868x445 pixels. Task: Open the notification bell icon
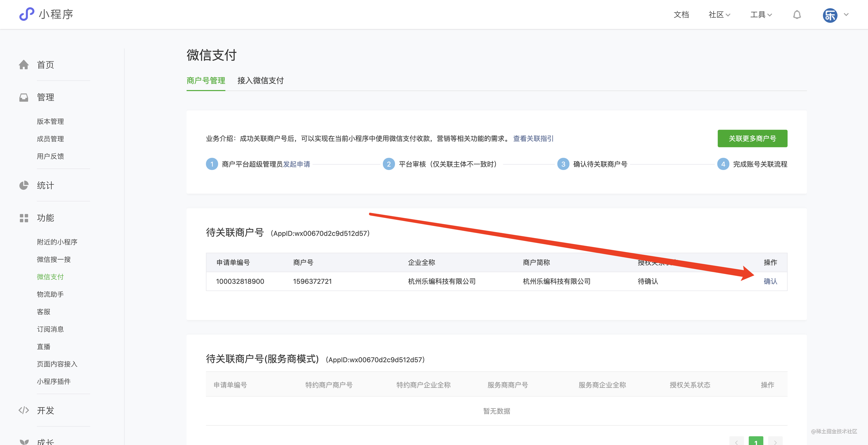click(x=797, y=14)
